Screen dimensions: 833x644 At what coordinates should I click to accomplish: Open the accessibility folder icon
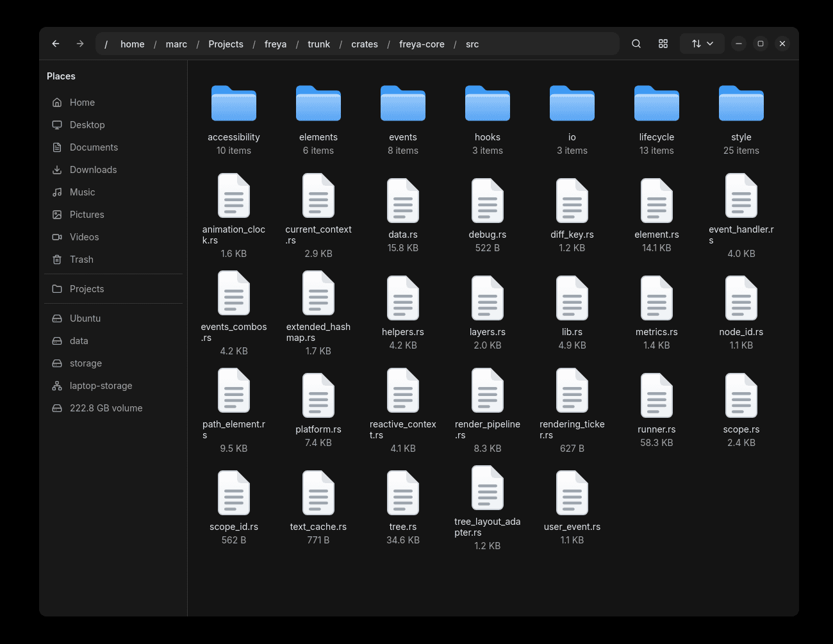coord(234,103)
